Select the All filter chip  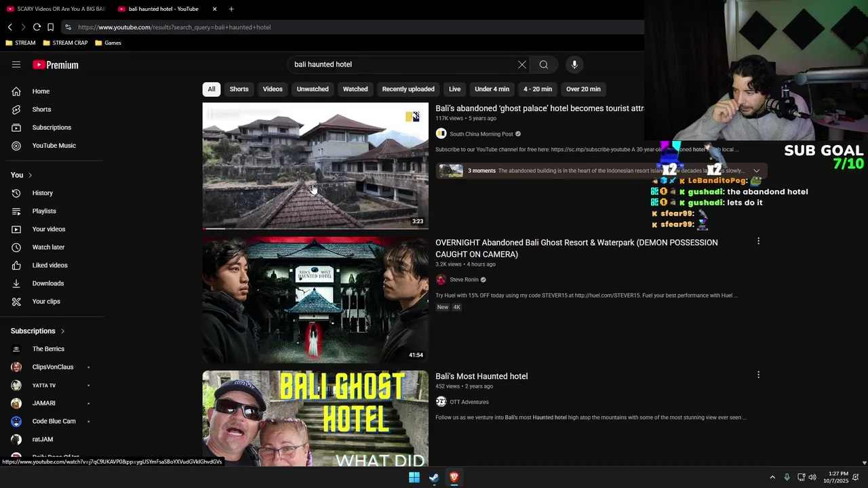point(212,89)
